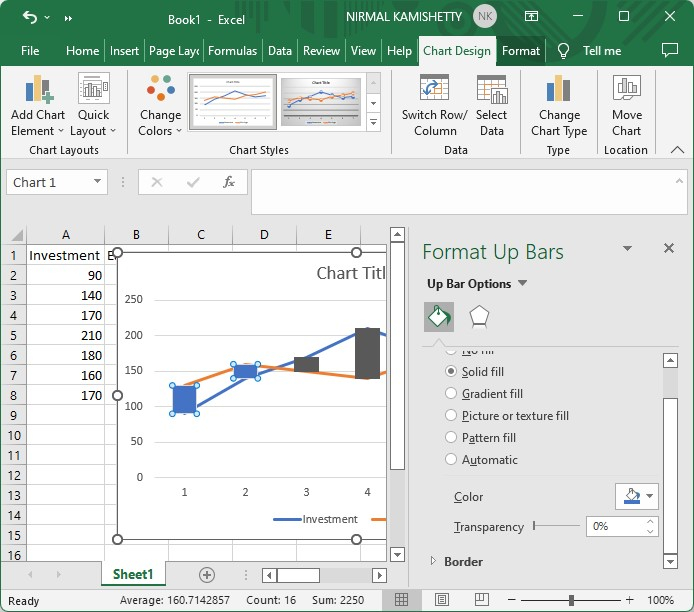The width and height of the screenshot is (694, 612).
Task: Switch to Page Layout view icon
Action: [441, 600]
